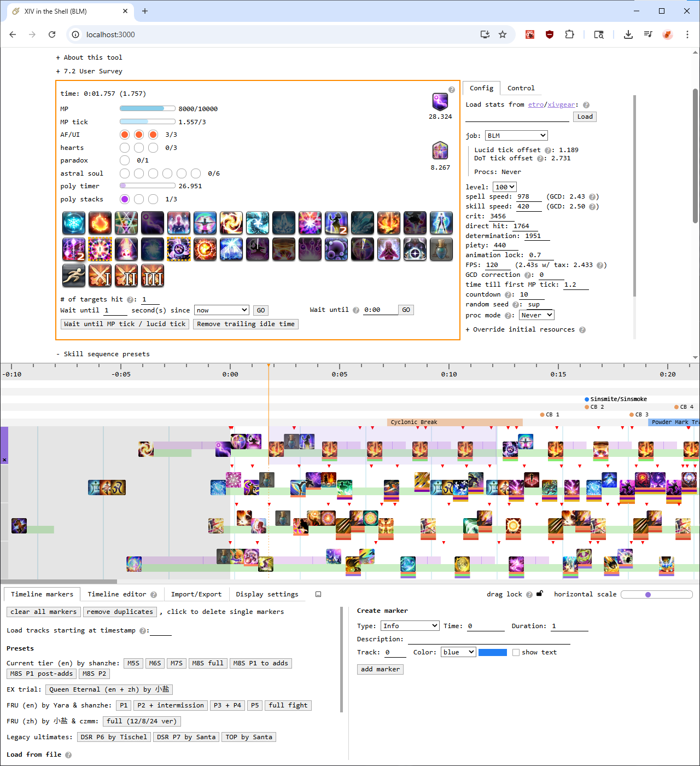The height and width of the screenshot is (766, 700).
Task: Use the Blizzard skill icon
Action: [74, 223]
